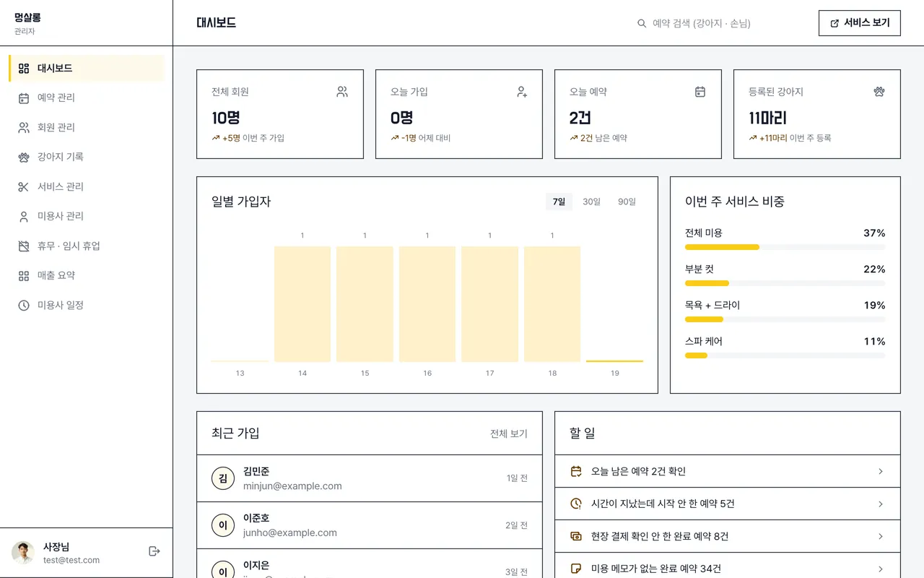Image resolution: width=924 pixels, height=578 pixels.
Task: Click the 11마리 value on dog card
Action: tap(767, 118)
